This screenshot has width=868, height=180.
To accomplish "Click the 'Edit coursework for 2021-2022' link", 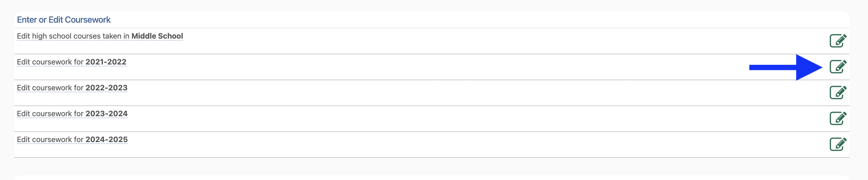I will click(50, 62).
